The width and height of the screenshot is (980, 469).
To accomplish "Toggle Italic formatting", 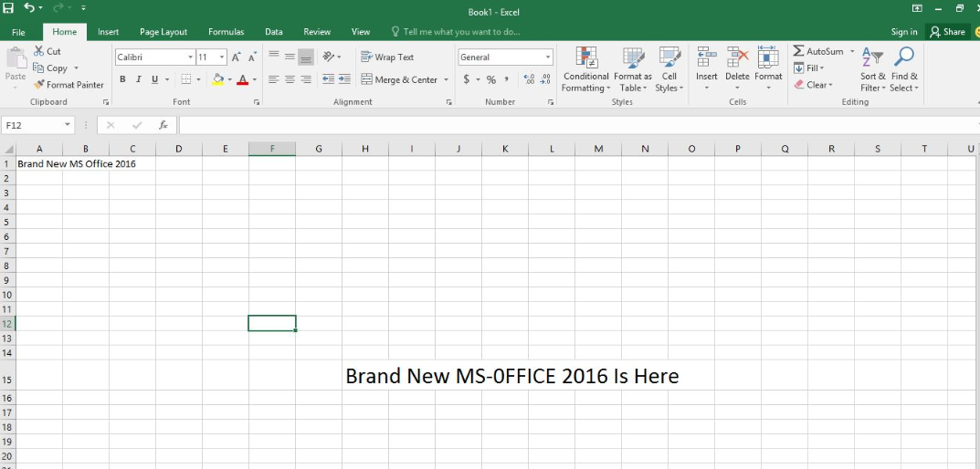I will point(139,79).
